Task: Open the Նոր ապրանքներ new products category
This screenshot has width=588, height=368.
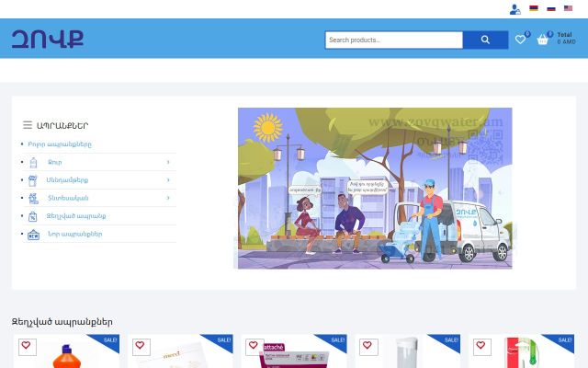Action: [x=74, y=234]
